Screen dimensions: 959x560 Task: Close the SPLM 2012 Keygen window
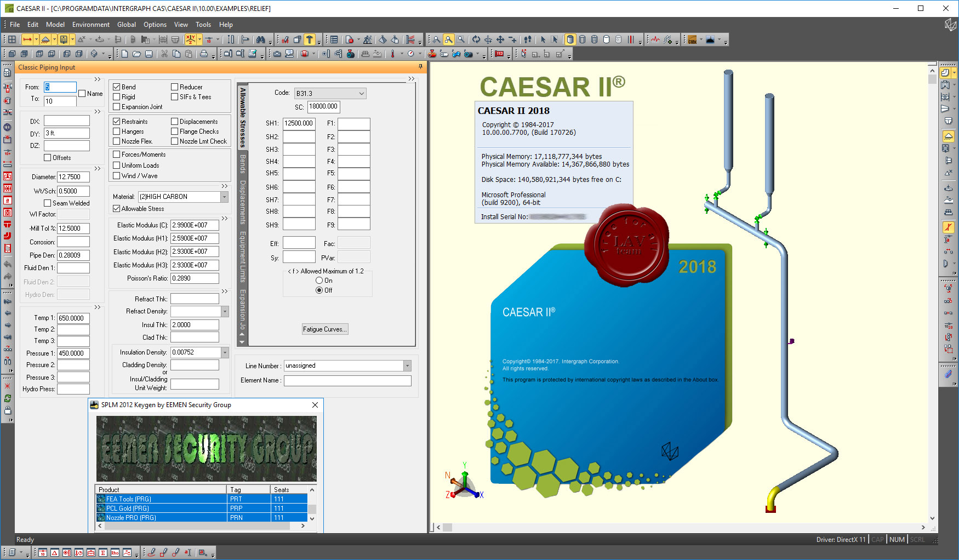click(x=315, y=405)
